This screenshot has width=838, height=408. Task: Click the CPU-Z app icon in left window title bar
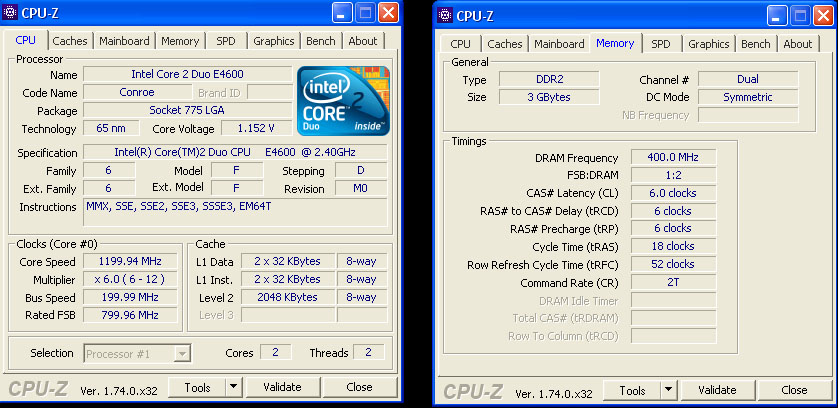(x=10, y=12)
